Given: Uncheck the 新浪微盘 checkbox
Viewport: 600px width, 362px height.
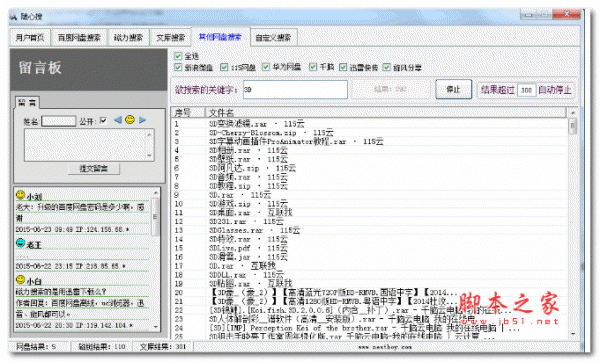Looking at the screenshot, I should (178, 67).
